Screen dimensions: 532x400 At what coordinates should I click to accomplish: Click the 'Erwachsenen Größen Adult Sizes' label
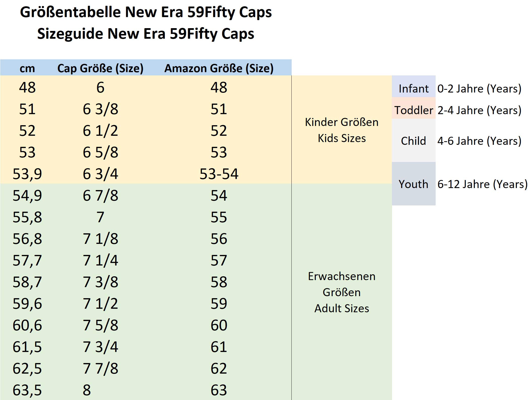pyautogui.click(x=341, y=292)
